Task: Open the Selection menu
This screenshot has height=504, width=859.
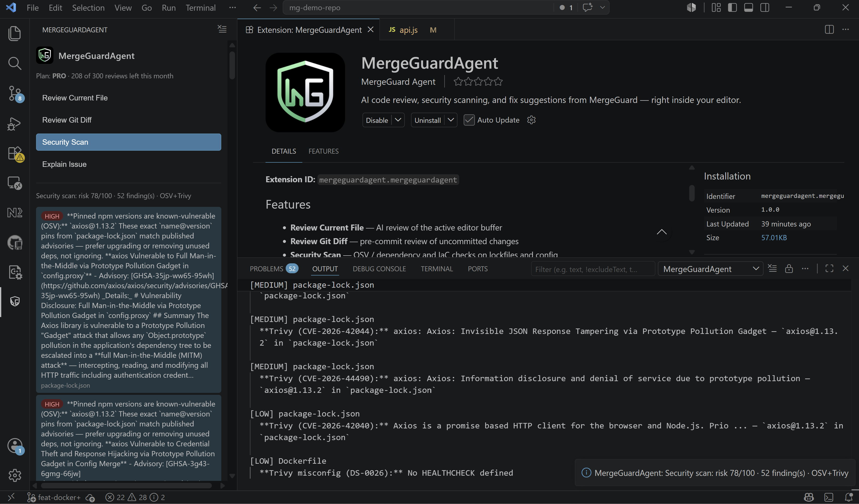Action: pyautogui.click(x=88, y=7)
